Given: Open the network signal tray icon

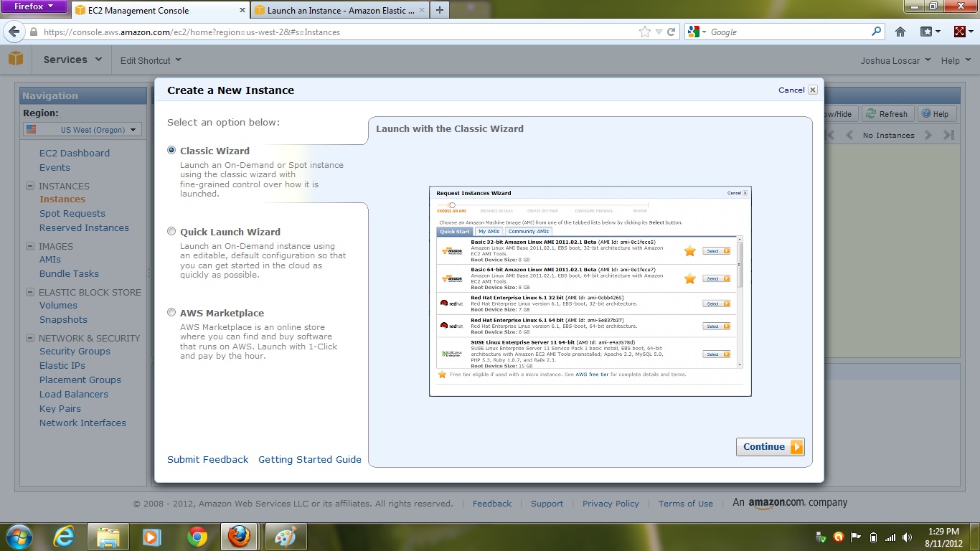Looking at the screenshot, I should click(x=890, y=537).
